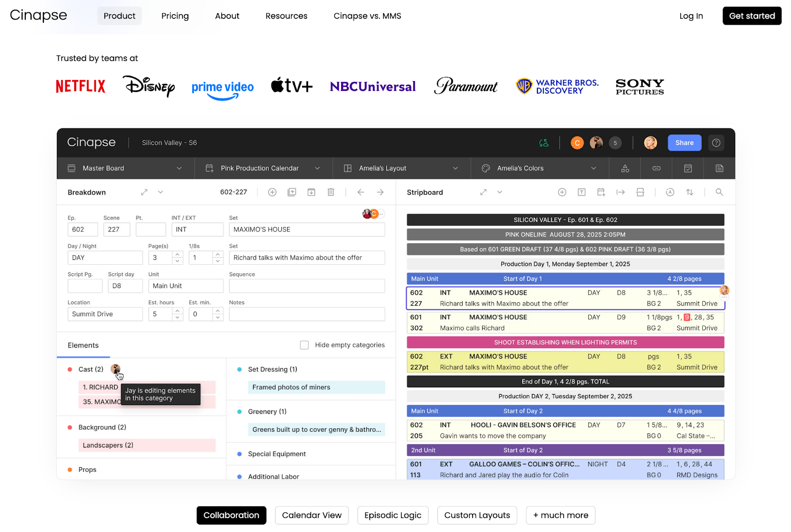Click the Cinapse site logo
The image size is (791, 532).
(39, 15)
